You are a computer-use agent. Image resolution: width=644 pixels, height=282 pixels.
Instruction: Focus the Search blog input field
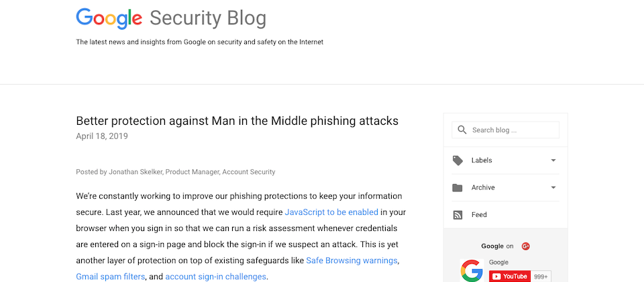506,130
